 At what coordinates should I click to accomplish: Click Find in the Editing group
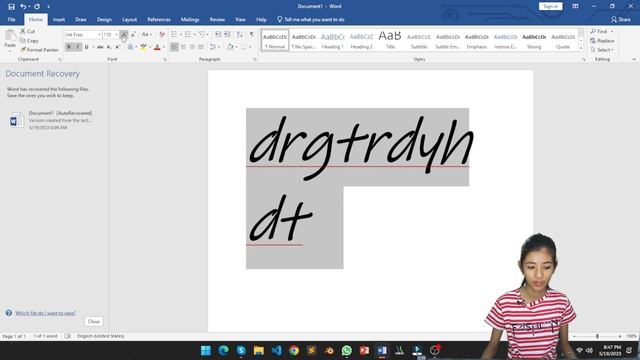pos(602,31)
